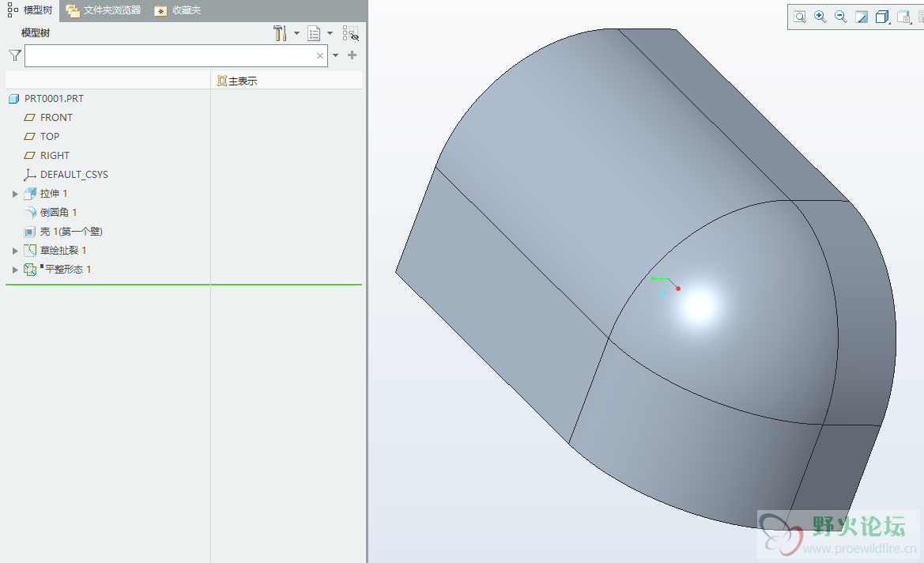Image resolution: width=924 pixels, height=563 pixels.
Task: Select the 平整形态 1 feature
Action: pyautogui.click(x=68, y=270)
